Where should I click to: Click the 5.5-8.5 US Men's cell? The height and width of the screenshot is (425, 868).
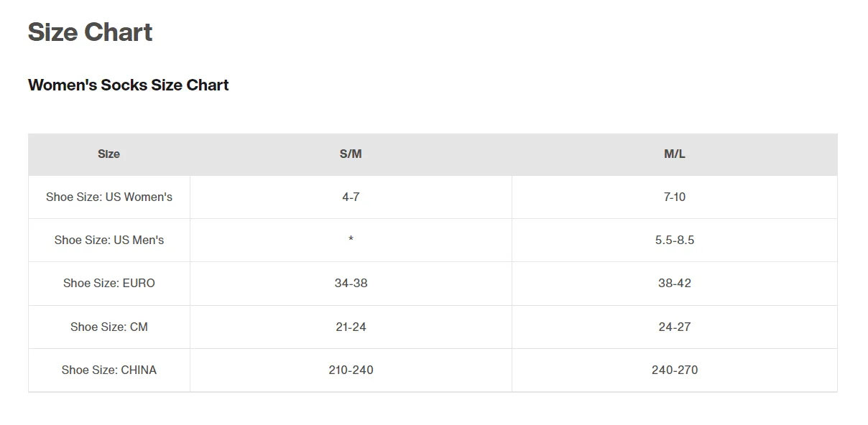tap(675, 240)
